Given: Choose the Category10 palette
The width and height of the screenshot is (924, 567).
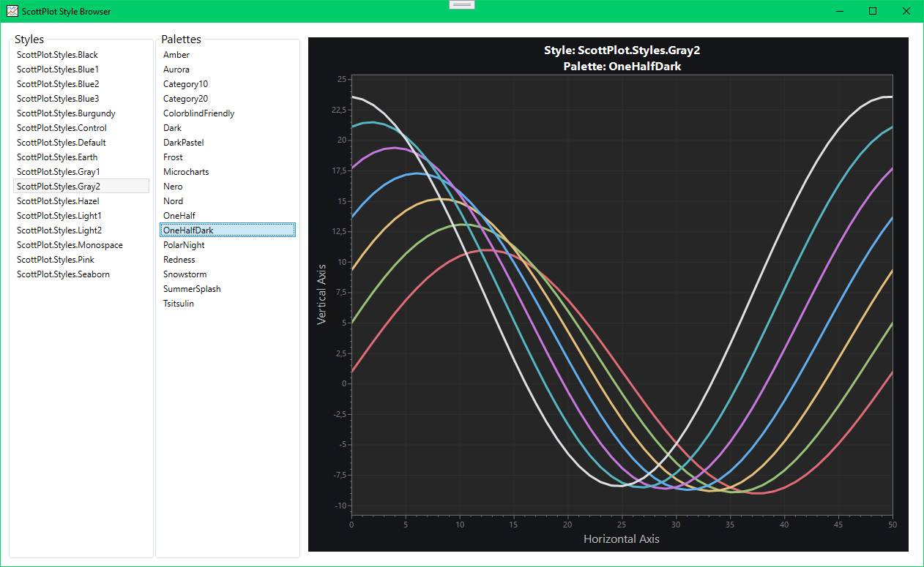Looking at the screenshot, I should (x=185, y=83).
